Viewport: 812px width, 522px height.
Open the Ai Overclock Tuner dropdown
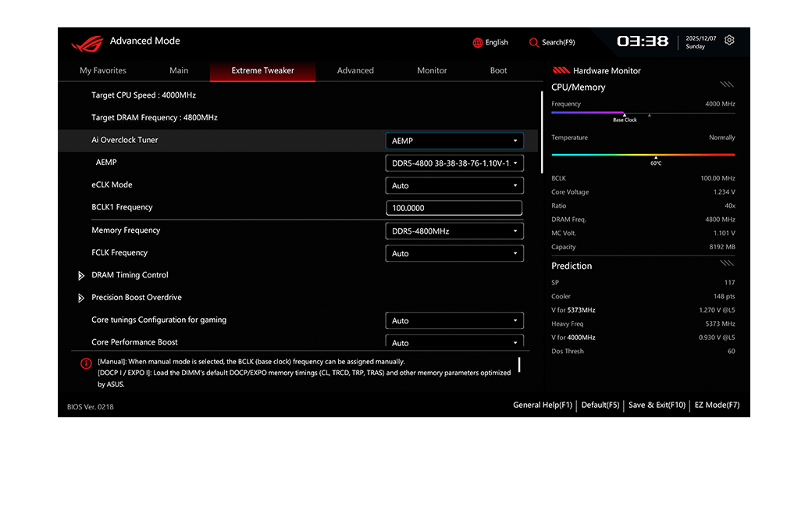454,141
